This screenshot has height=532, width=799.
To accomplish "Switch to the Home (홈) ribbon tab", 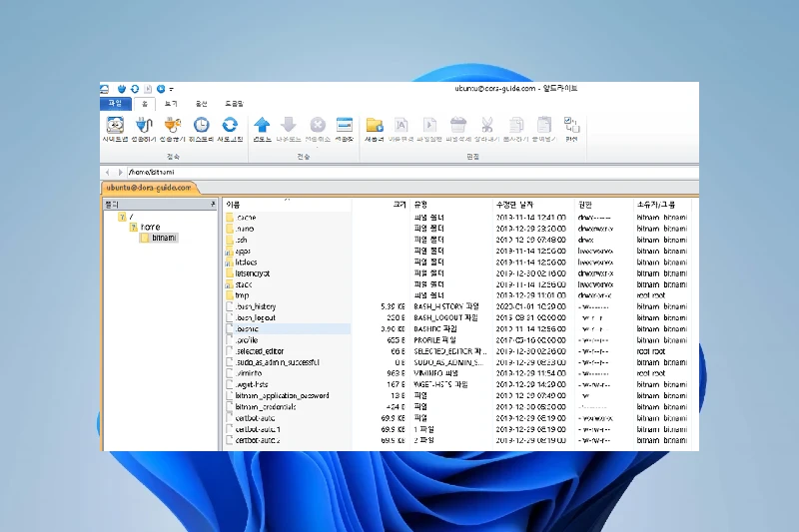I will point(145,104).
